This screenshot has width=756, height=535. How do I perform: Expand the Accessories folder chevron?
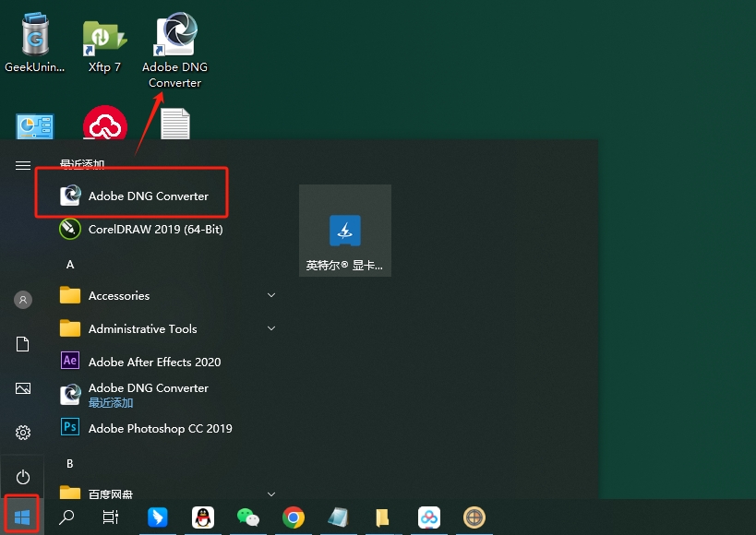tap(271, 295)
